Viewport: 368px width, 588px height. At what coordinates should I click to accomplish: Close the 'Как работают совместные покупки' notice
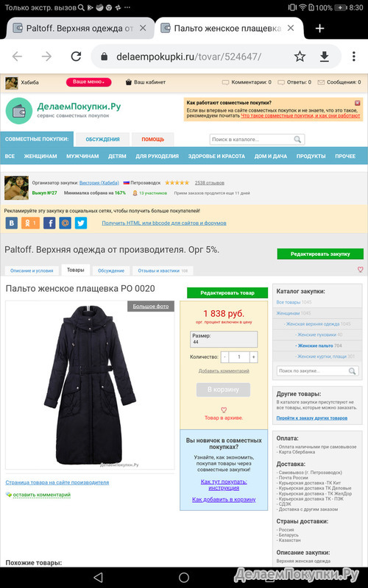pos(357,103)
